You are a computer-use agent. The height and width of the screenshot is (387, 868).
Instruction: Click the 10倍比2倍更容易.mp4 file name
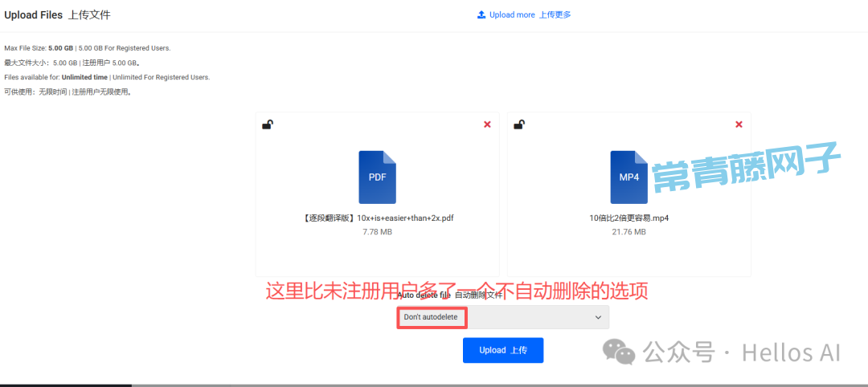628,218
